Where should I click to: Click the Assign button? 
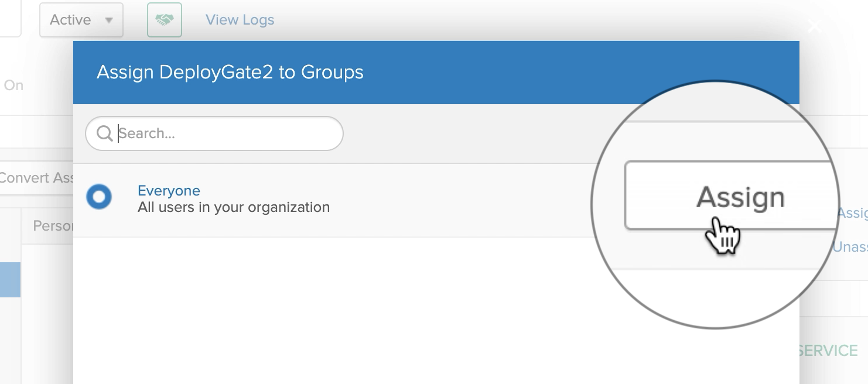tap(741, 197)
